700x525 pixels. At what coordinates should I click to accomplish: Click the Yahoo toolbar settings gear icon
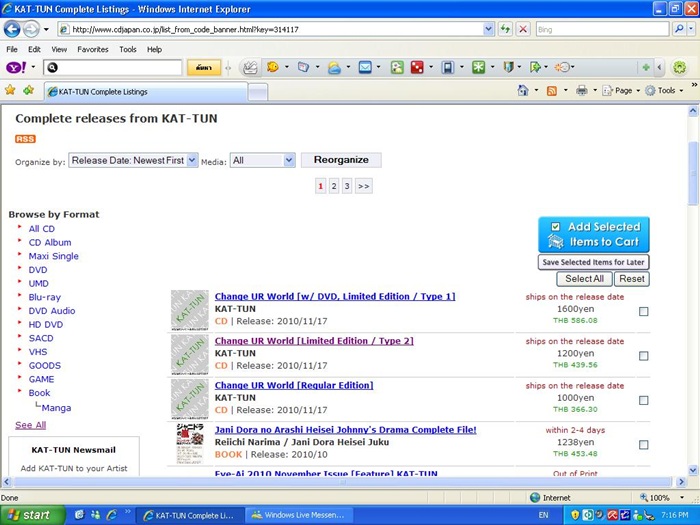coord(679,67)
